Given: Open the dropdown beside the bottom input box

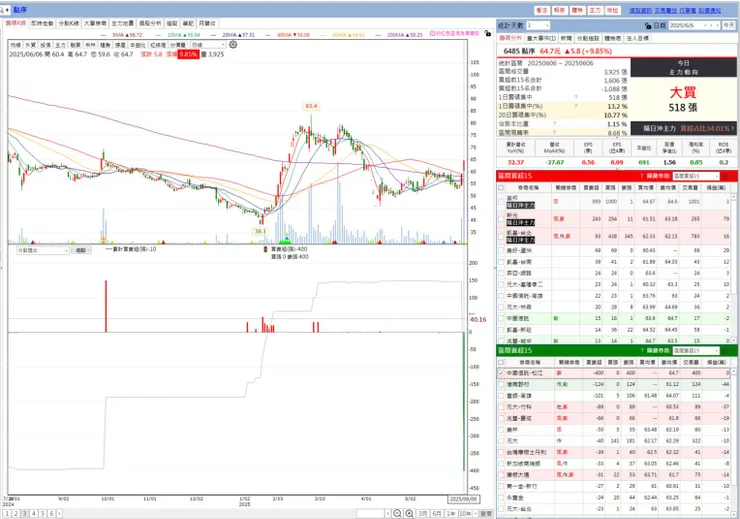Looking at the screenshot, I should [x=388, y=513].
